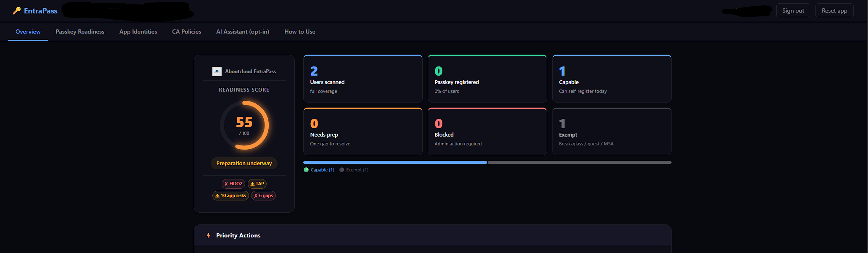Click the EntraPass brand title
868x253 pixels.
[x=40, y=11]
